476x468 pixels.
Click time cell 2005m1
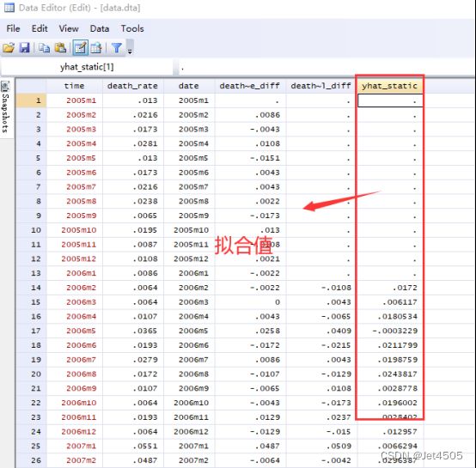coord(75,100)
